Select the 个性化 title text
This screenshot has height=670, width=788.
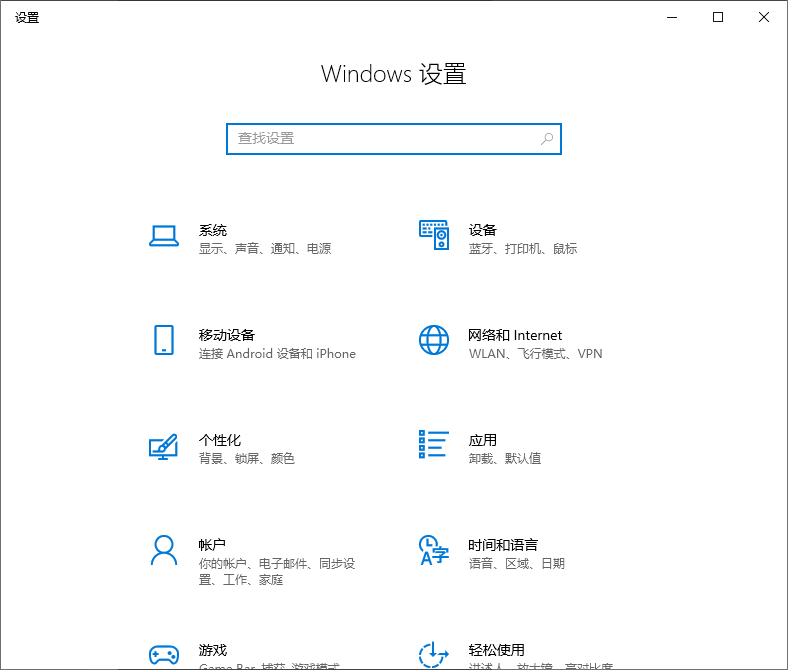coord(220,440)
